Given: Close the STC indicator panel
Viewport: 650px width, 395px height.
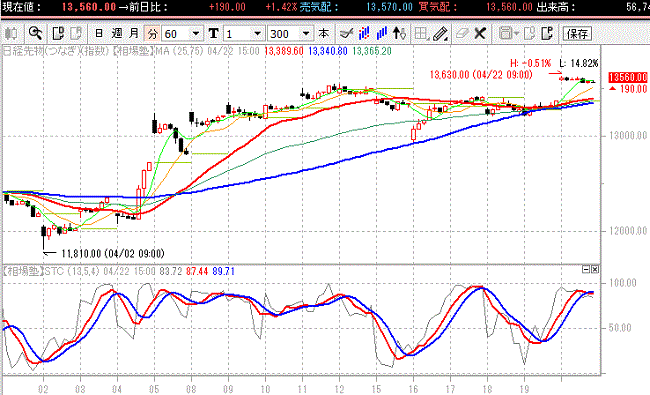Looking at the screenshot, I should [x=595, y=269].
